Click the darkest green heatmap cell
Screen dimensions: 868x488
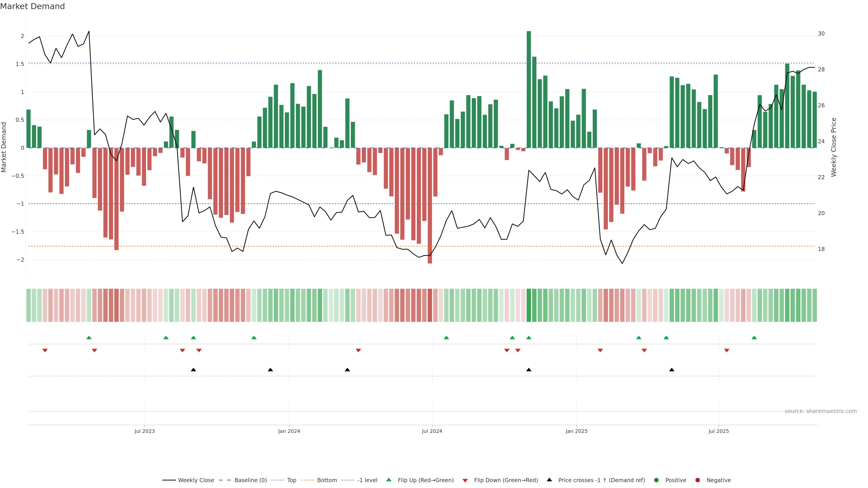point(529,305)
